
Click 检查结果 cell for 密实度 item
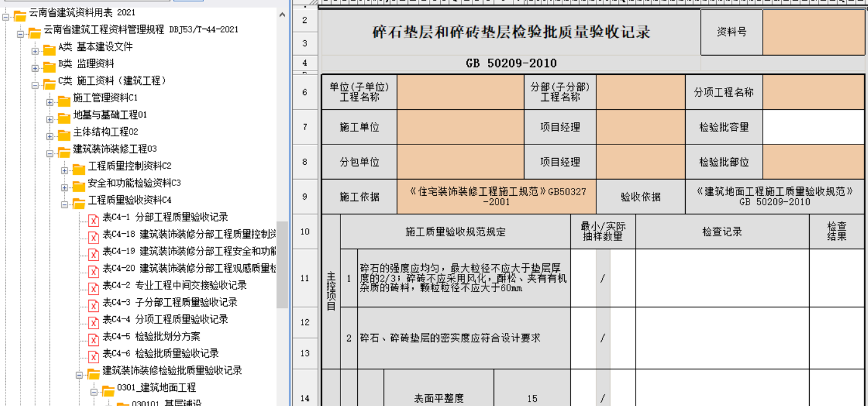pos(836,338)
